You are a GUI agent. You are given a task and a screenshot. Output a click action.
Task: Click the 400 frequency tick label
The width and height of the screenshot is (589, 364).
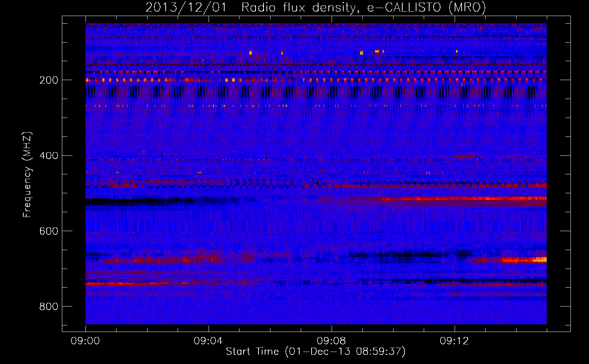[49, 156]
